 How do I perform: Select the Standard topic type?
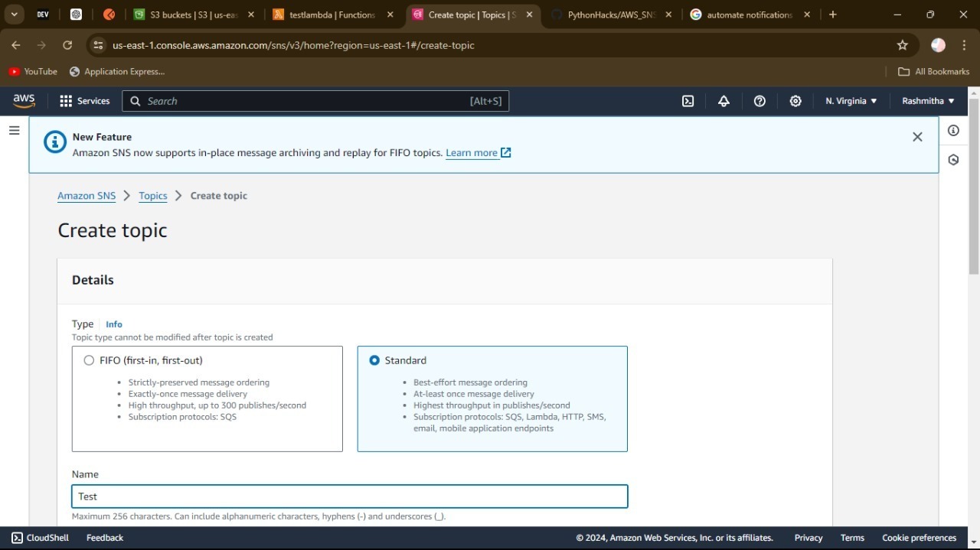(374, 360)
